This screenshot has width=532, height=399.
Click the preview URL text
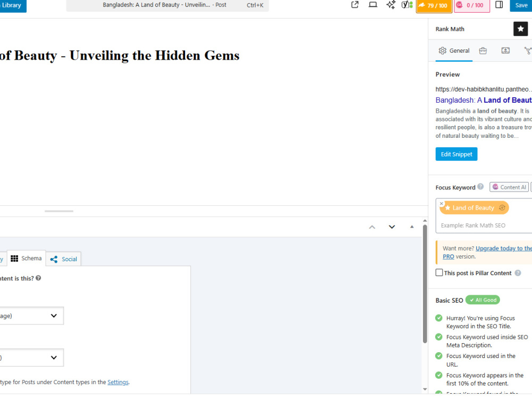coord(484,89)
